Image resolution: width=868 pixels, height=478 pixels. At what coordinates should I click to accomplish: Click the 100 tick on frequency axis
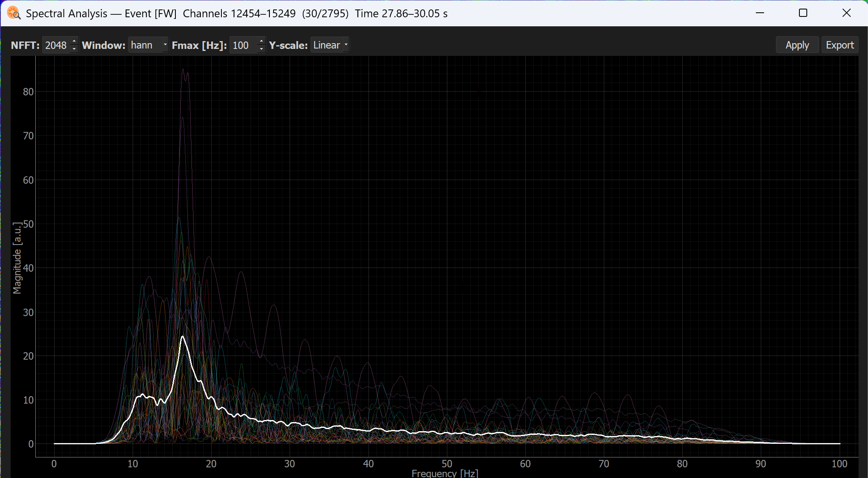(839, 464)
